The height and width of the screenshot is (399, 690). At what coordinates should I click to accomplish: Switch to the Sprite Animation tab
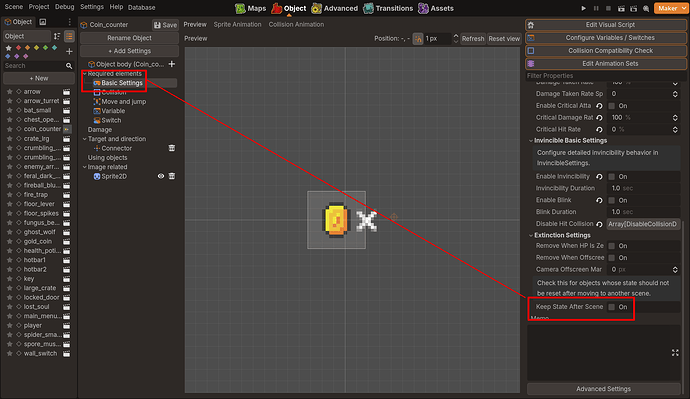point(237,24)
